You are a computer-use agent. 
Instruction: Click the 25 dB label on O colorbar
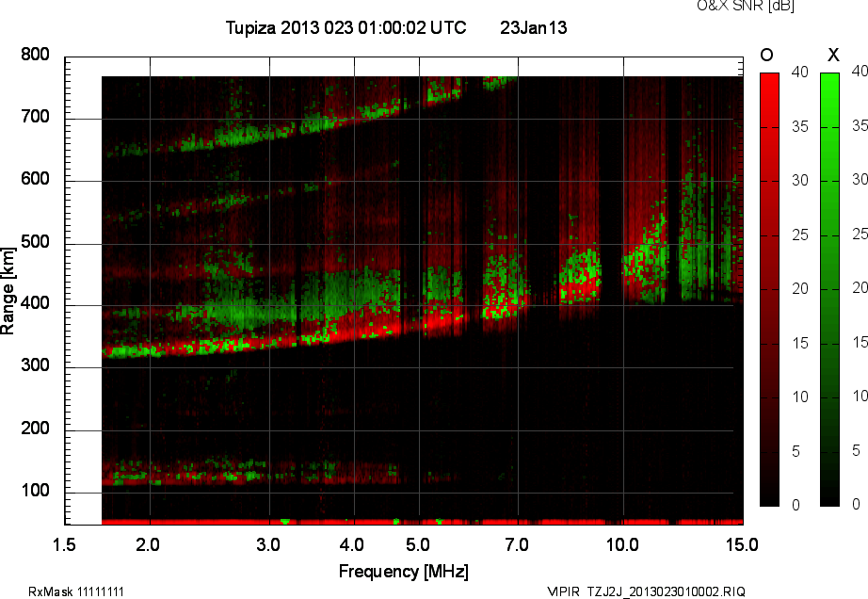(x=799, y=235)
